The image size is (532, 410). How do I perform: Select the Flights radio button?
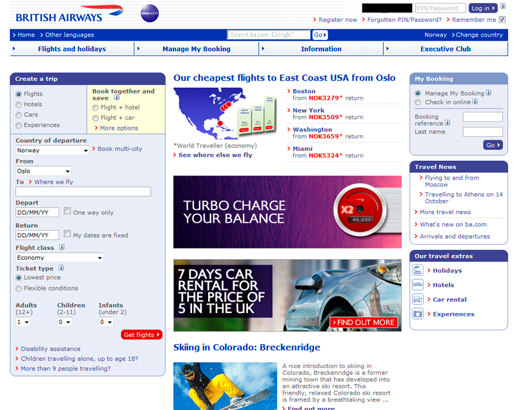[x=19, y=94]
